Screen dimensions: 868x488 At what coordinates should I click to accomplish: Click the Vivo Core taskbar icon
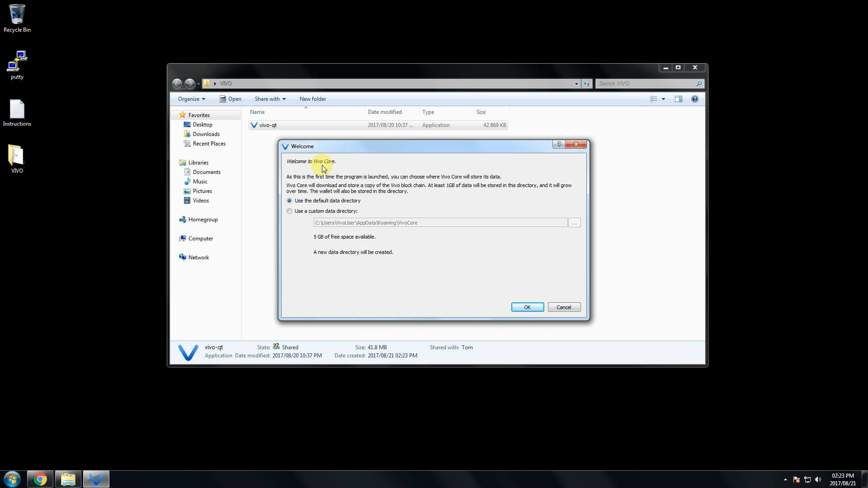click(96, 479)
